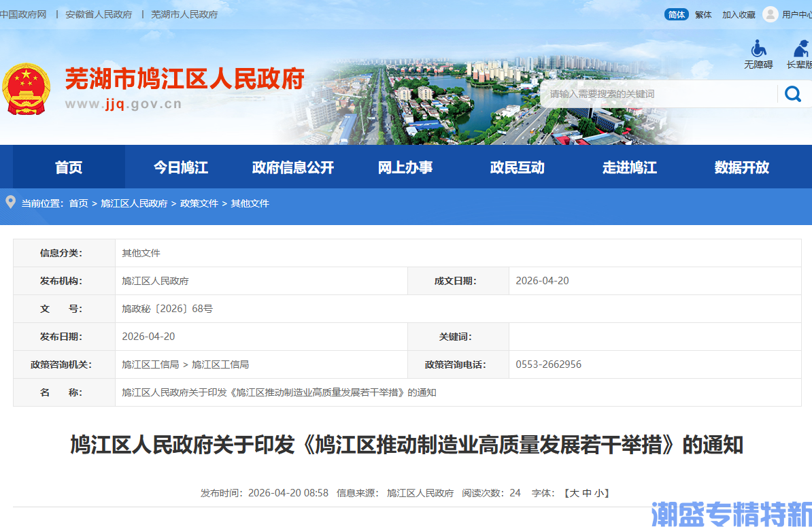
Task: Open the 数据开放 section
Action: [741, 167]
